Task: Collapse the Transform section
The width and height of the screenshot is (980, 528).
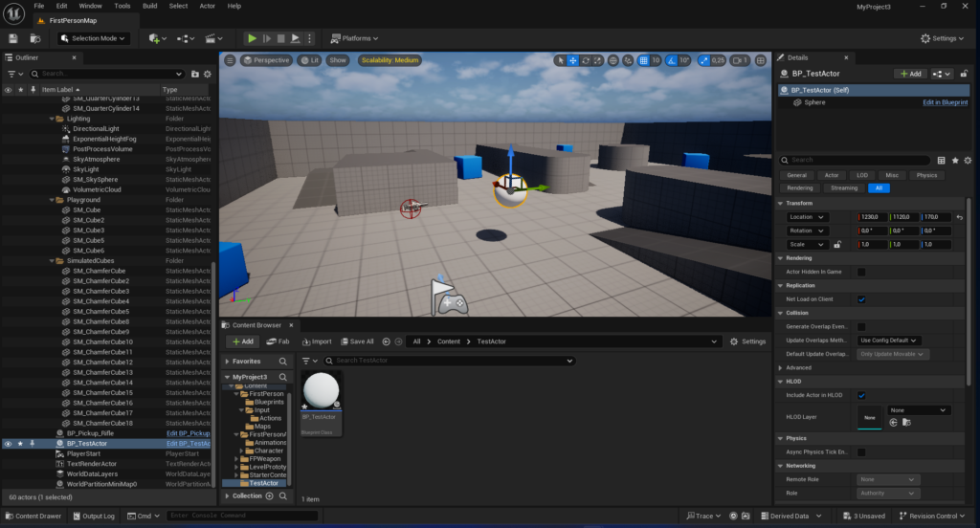Action: pos(781,203)
